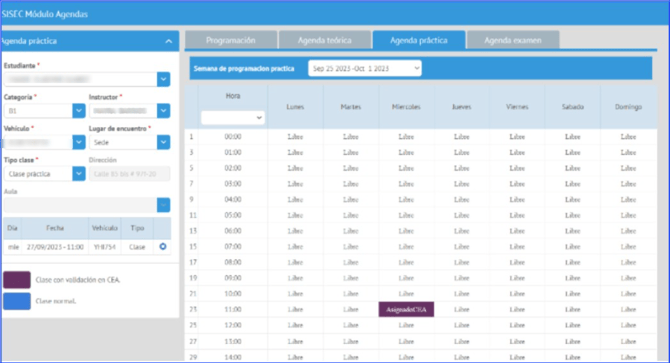Switch to the Agenda examen tab
Viewport: 670px width, 363px height.
pyautogui.click(x=513, y=40)
